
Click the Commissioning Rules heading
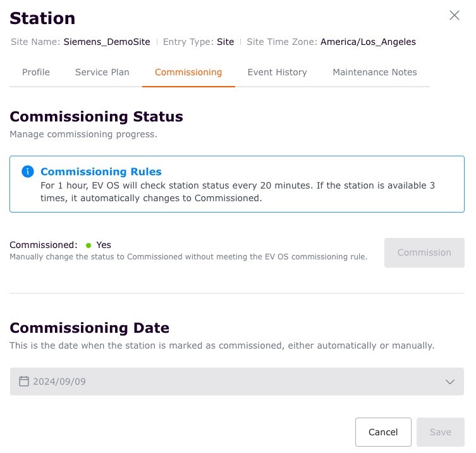pyautogui.click(x=101, y=171)
